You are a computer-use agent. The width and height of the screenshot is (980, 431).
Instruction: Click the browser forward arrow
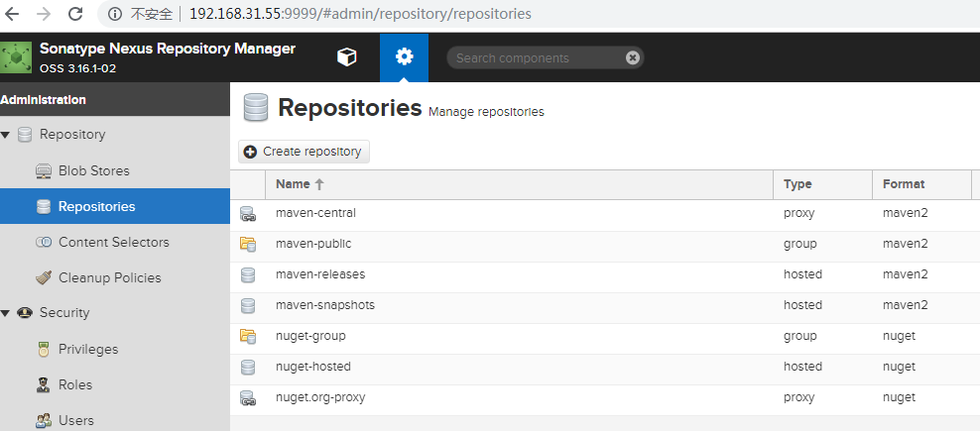(x=44, y=14)
